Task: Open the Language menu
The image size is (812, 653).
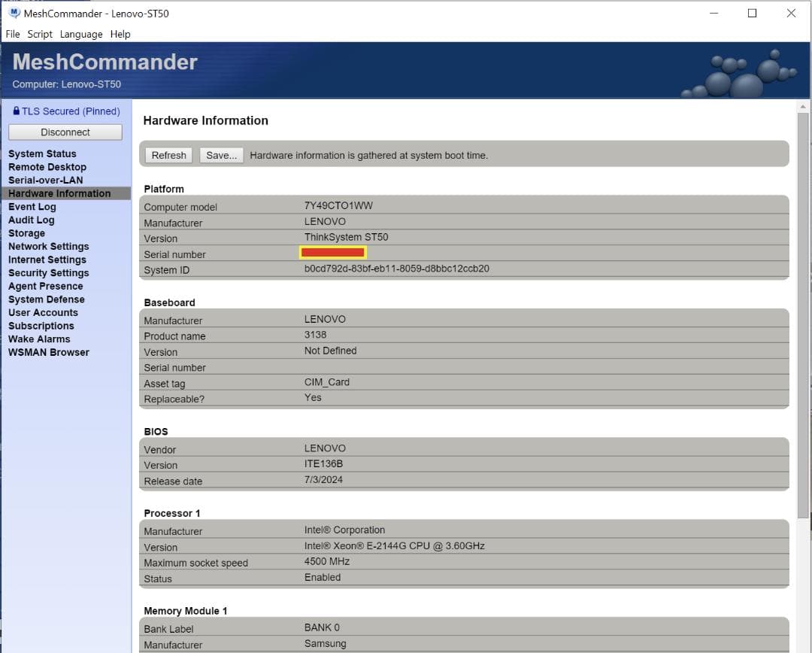Action: [x=80, y=34]
